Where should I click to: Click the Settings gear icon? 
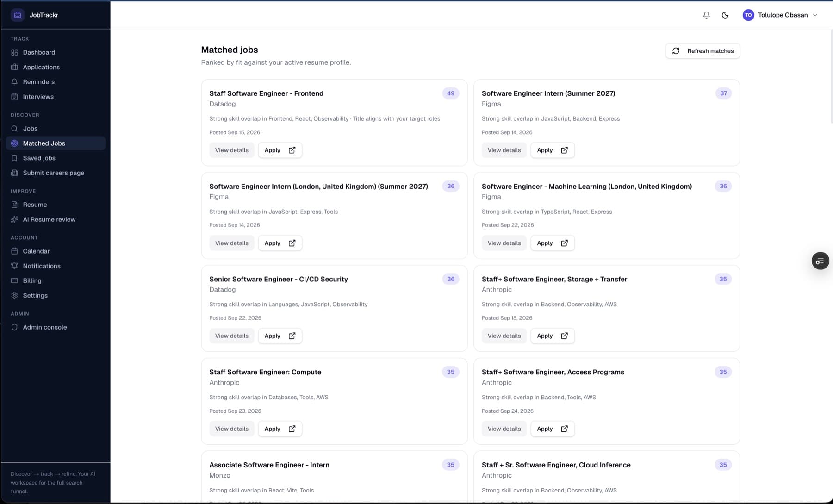tap(14, 295)
